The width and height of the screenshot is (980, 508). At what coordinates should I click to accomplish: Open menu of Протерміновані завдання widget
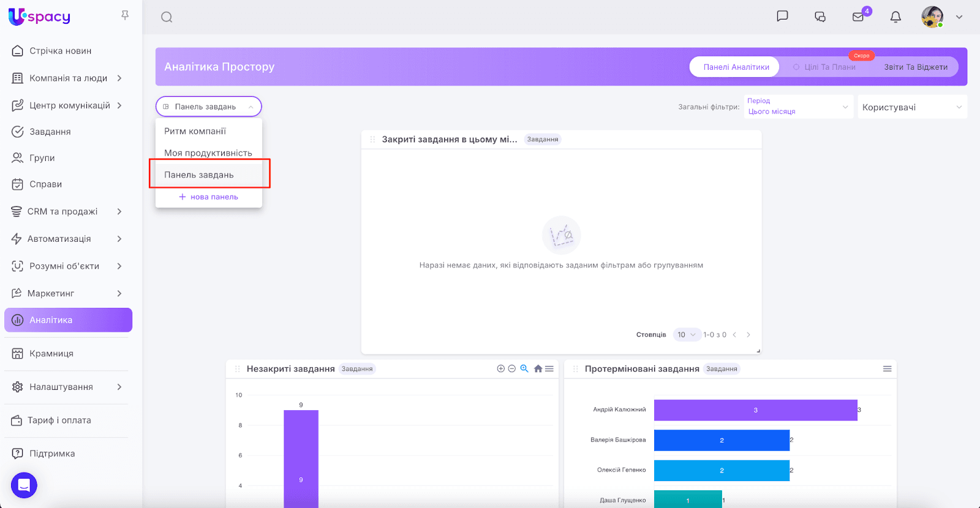(887, 368)
